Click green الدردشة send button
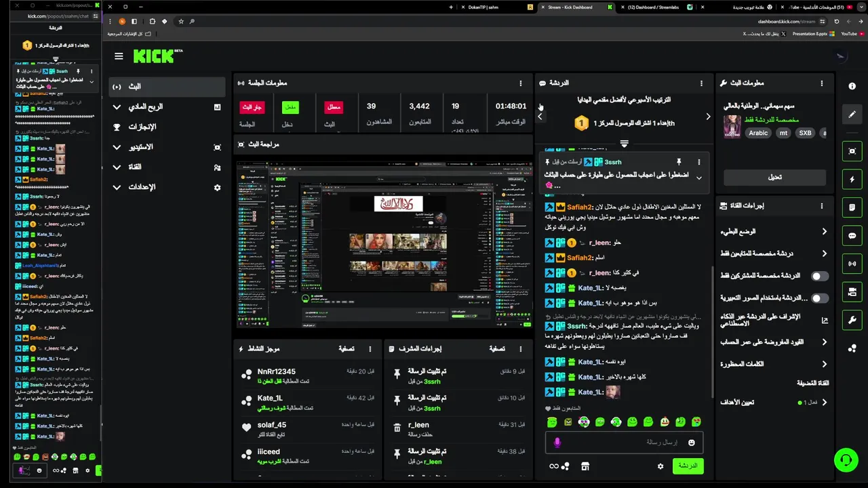868x488 pixels. coord(688,466)
